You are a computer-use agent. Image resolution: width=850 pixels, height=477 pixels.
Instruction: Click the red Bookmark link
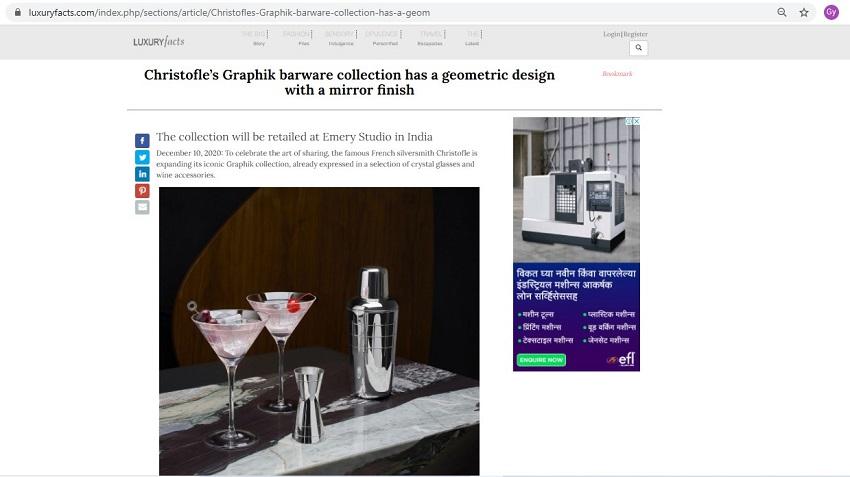617,74
